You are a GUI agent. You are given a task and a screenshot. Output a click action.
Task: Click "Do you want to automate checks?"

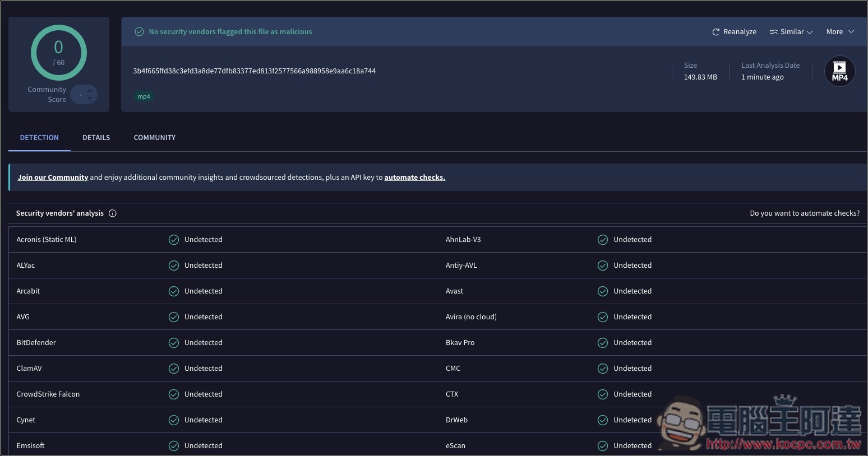(x=805, y=213)
